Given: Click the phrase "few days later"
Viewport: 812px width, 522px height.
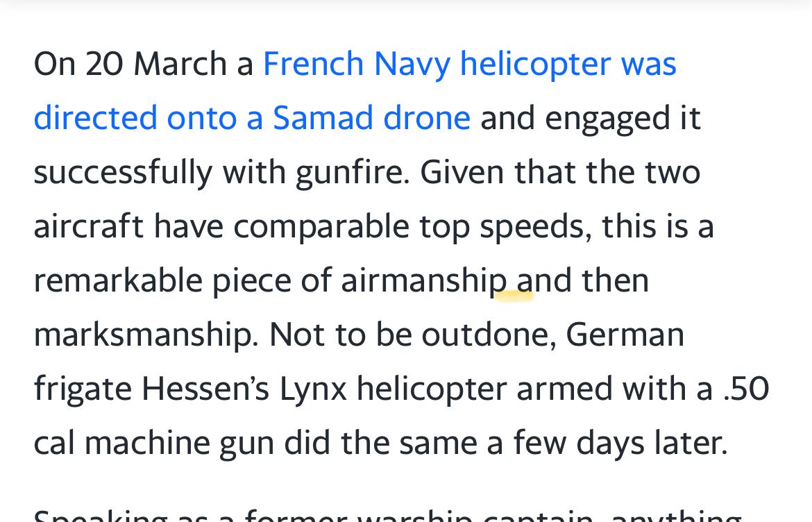Looking at the screenshot, I should point(620,443).
